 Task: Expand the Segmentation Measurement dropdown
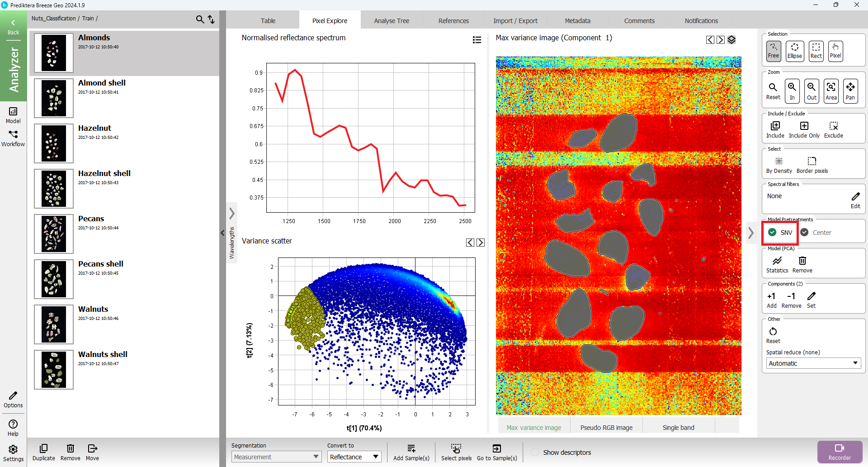tap(276, 457)
